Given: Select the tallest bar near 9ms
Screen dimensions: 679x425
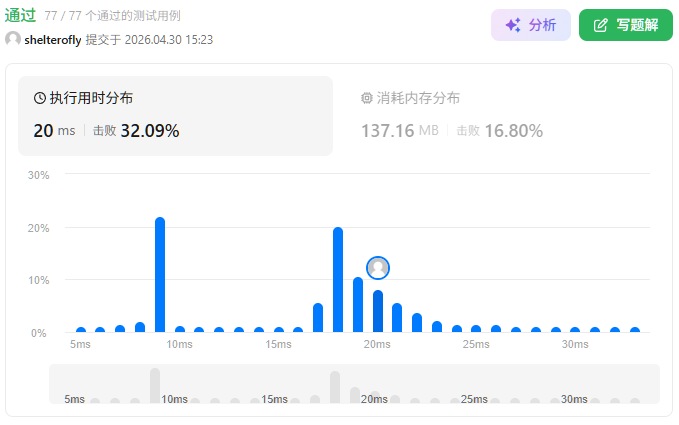Looking at the screenshot, I should click(x=160, y=275).
